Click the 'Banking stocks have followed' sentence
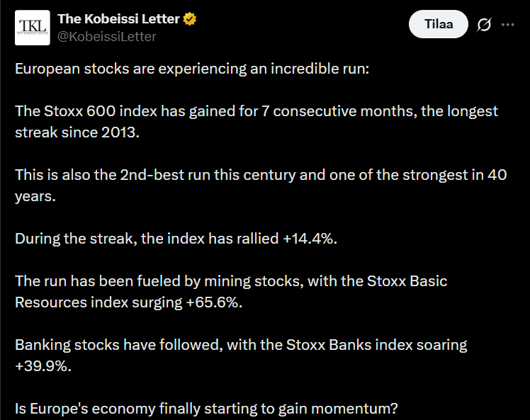Viewport: 530px width, 420px height. (241, 345)
